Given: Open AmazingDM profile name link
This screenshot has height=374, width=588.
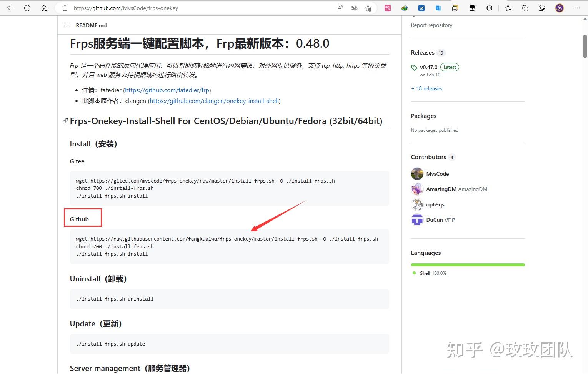Looking at the screenshot, I should 441,189.
